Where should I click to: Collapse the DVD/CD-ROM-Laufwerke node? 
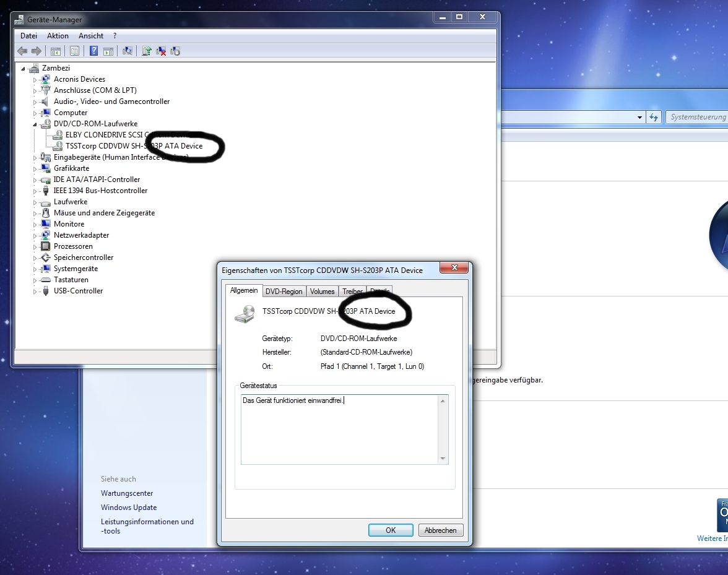pos(35,124)
